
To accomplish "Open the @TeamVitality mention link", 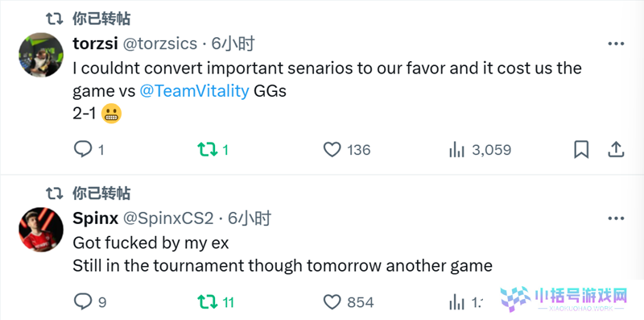I will 194,91.
